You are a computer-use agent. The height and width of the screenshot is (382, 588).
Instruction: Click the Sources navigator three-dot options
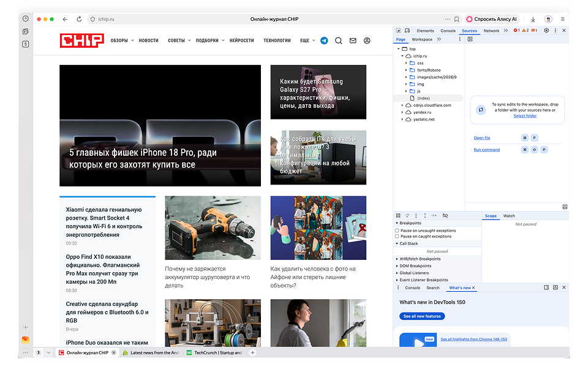[460, 39]
